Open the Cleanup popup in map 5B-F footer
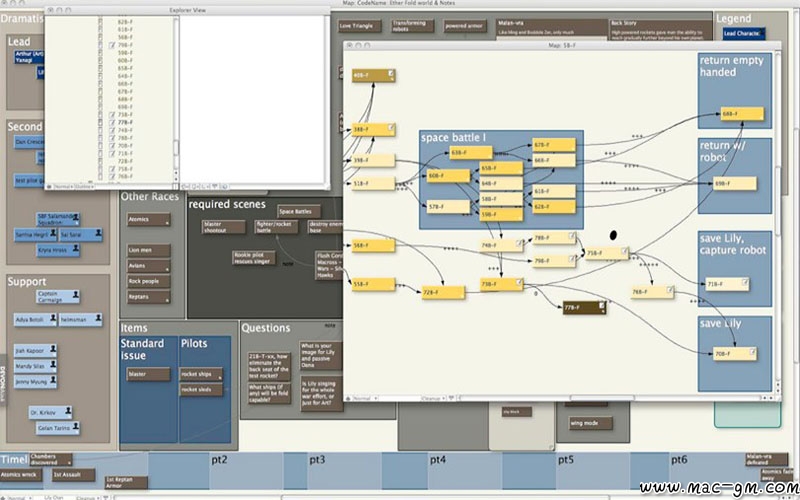This screenshot has width=800, height=500. pos(434,398)
